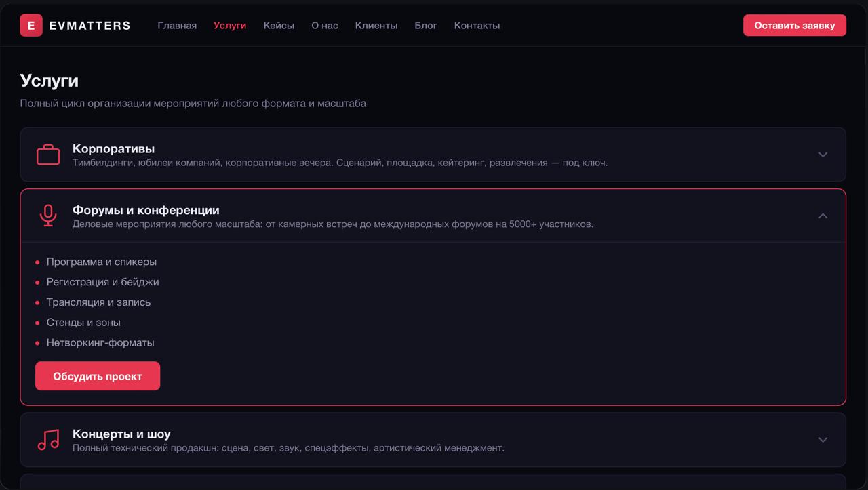The width and height of the screenshot is (868, 490).
Task: Click the Корпоративы heading title
Action: tap(113, 148)
